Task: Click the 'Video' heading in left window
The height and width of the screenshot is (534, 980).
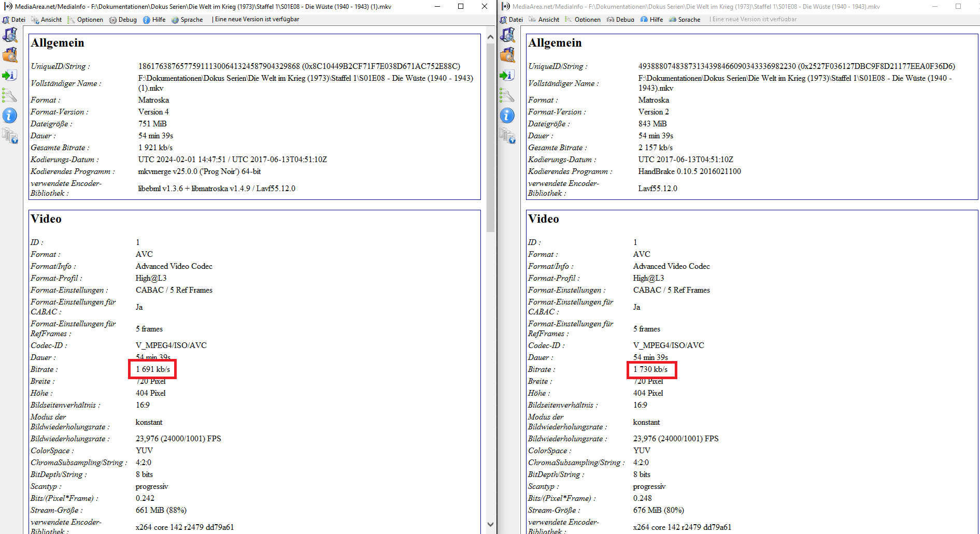Action: 46,219
